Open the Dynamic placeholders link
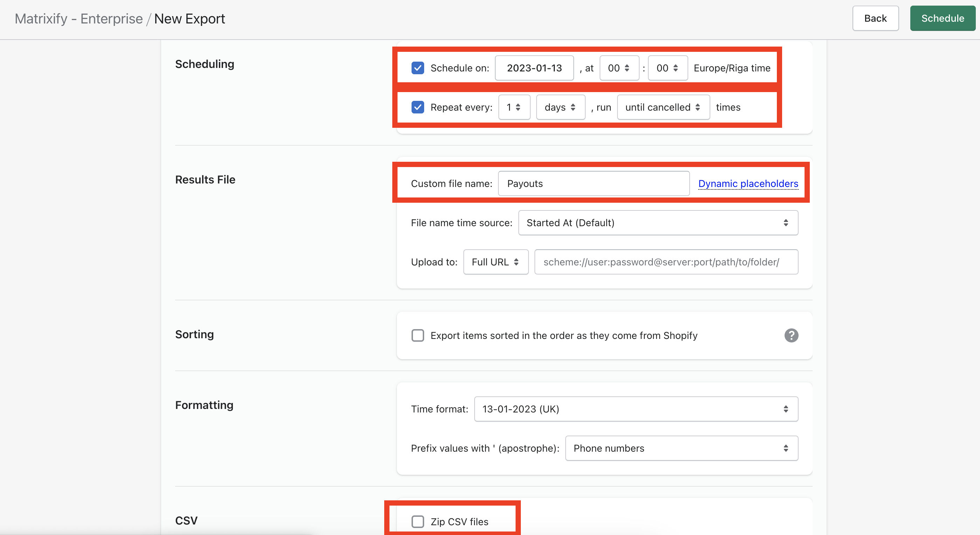 [748, 184]
